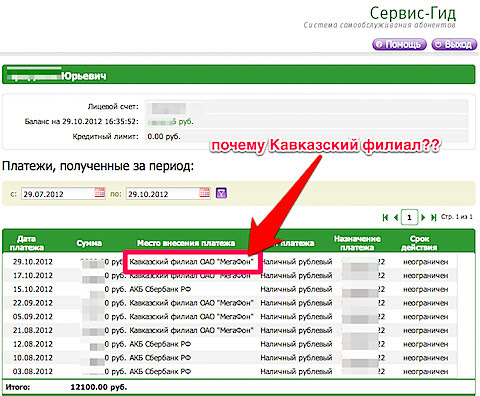Click неограничен in 12.08.2012 row

pyautogui.click(x=425, y=344)
